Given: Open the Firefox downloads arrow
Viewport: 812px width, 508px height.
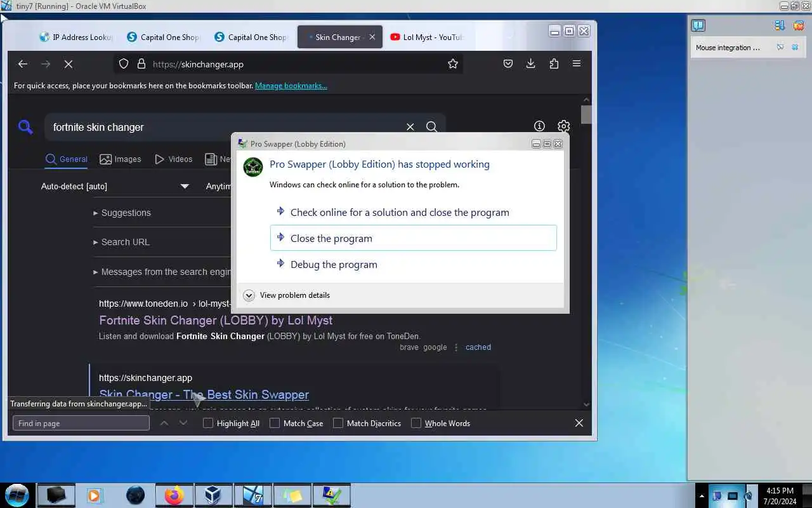Looking at the screenshot, I should pyautogui.click(x=531, y=63).
